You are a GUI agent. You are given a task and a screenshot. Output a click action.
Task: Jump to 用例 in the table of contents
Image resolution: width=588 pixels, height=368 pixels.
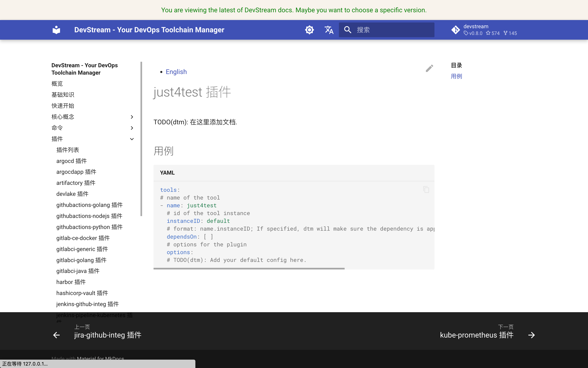[456, 76]
